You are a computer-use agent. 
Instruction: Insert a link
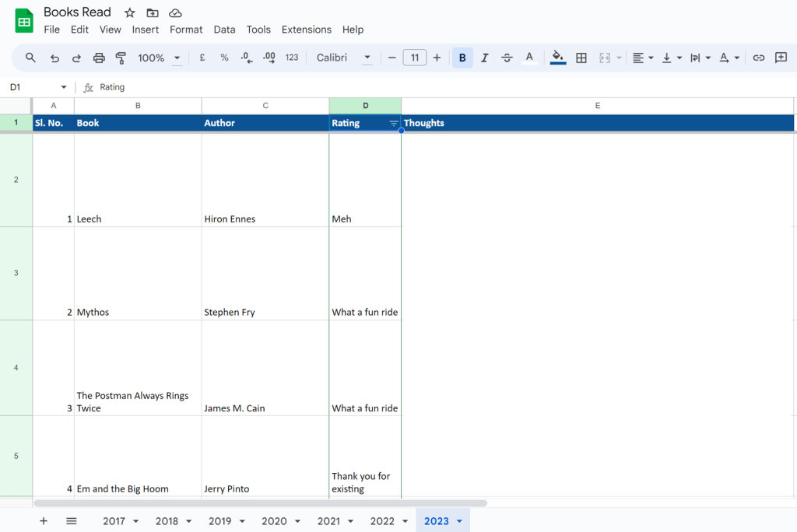[x=756, y=58]
